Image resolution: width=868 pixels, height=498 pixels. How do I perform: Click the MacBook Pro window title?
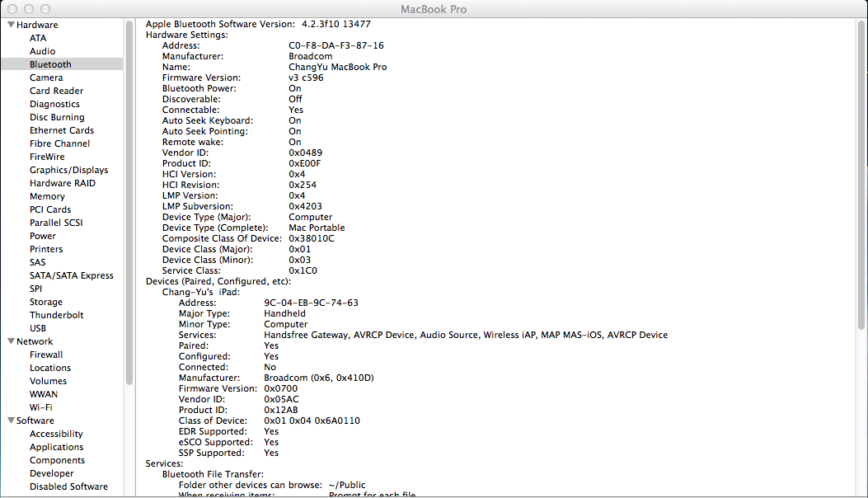coord(434,8)
